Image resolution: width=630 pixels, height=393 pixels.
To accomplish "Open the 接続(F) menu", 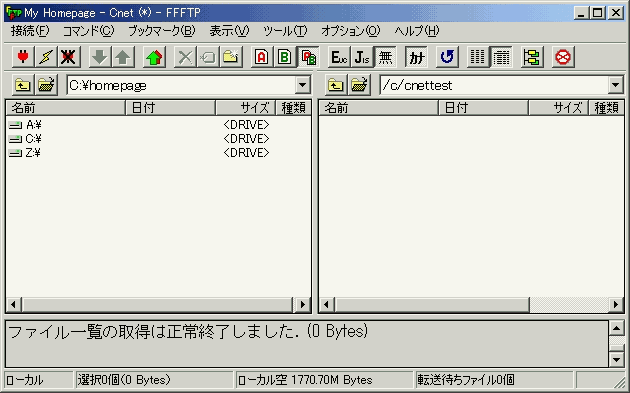I will [30, 31].
